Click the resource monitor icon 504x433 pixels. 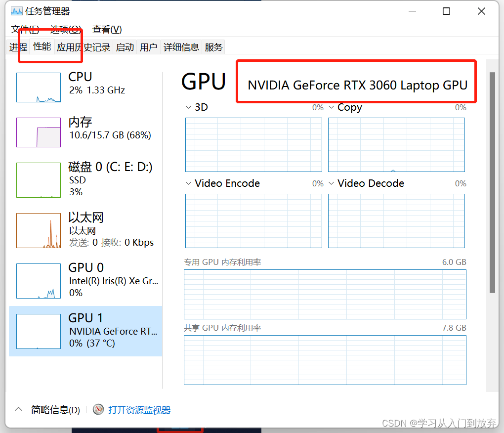click(x=98, y=410)
